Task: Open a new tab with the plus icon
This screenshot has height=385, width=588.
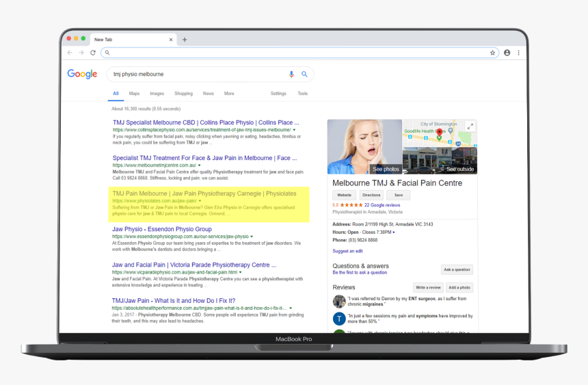Action: coord(185,40)
